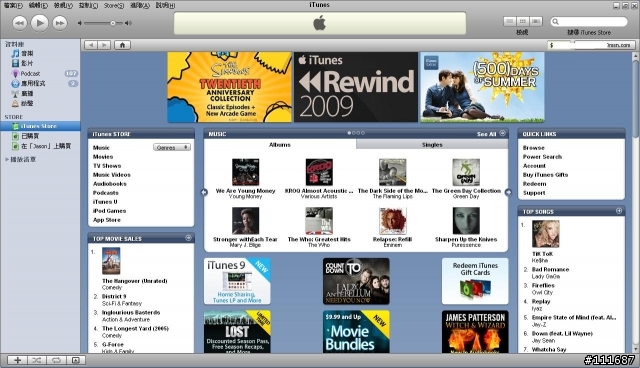Open the Movie Bundles promo tile
The image size is (640, 368).
click(356, 332)
